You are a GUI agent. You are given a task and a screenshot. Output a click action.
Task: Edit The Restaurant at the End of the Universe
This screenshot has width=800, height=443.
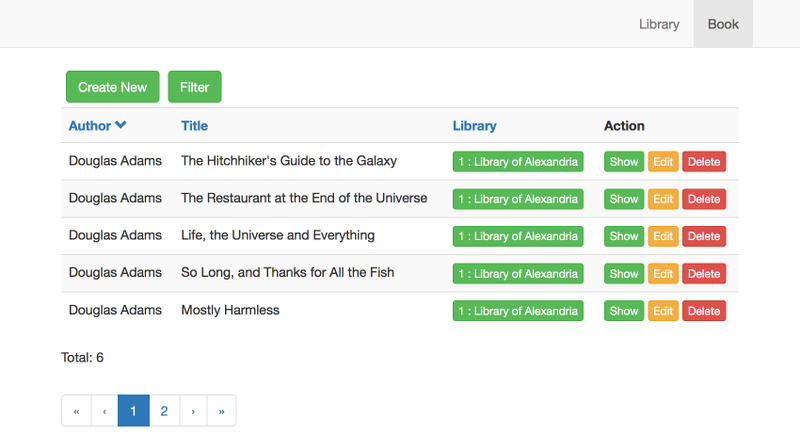pyautogui.click(x=663, y=199)
